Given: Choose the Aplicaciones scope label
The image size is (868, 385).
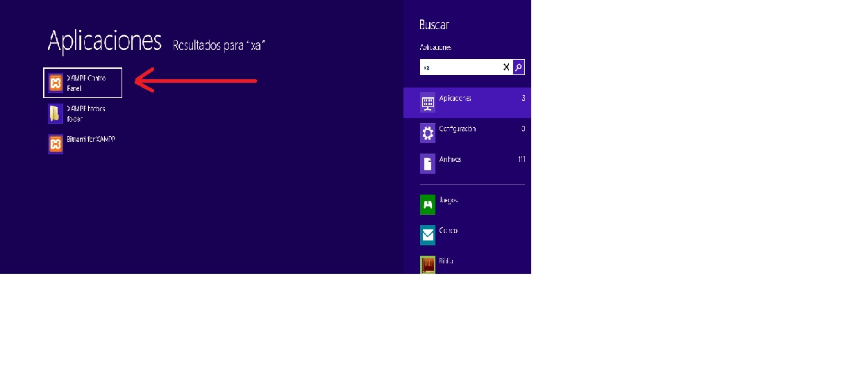Looking at the screenshot, I should [x=456, y=98].
